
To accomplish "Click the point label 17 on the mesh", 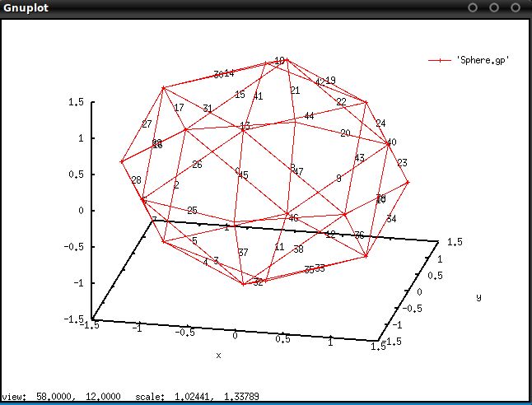I will pyautogui.click(x=179, y=108).
